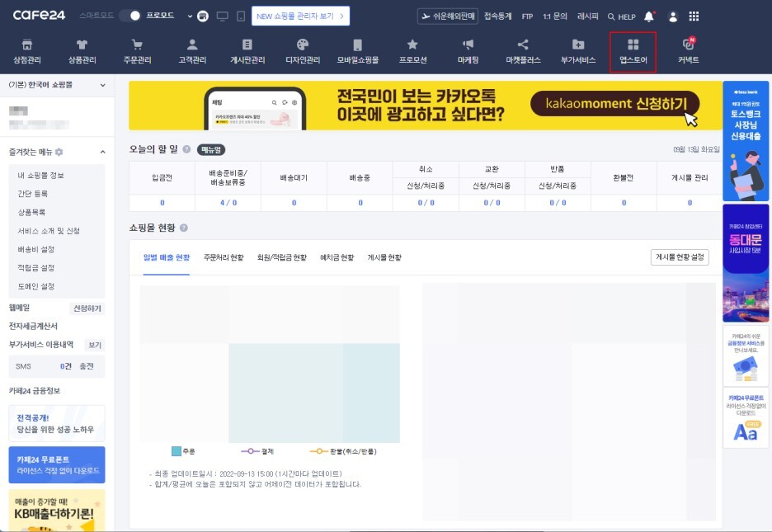Screen dimensions: 772x532
Task: Open the 부가서비스 folder icon
Action: 578,45
